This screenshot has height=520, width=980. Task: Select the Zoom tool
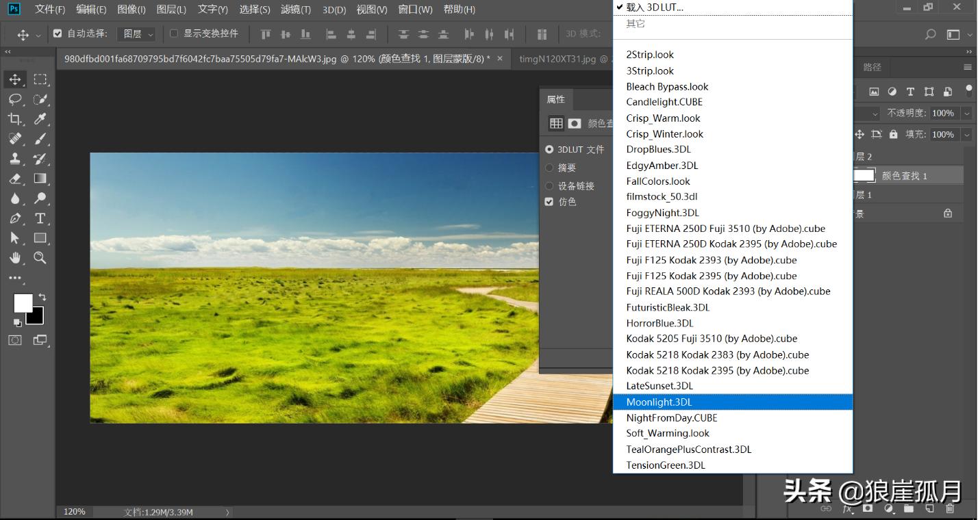40,258
